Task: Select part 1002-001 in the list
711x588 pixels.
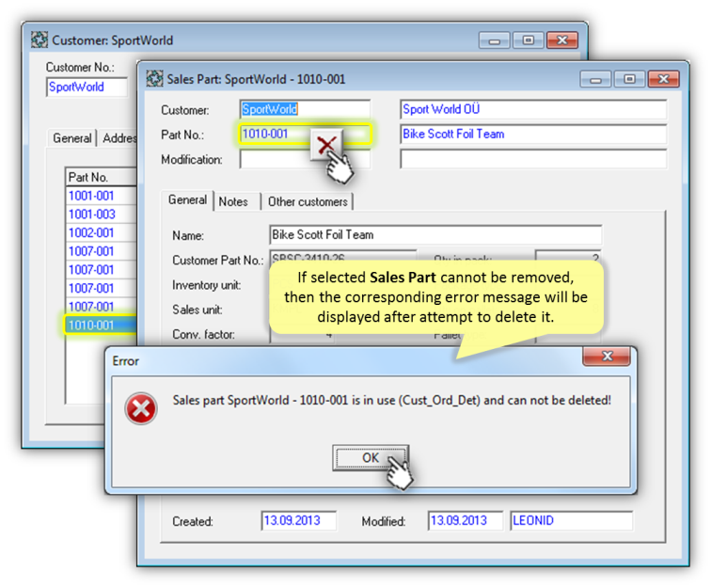Action: click(101, 232)
